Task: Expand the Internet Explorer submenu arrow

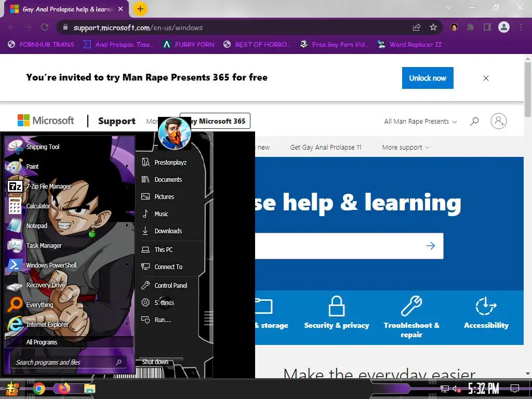Action: [x=127, y=324]
